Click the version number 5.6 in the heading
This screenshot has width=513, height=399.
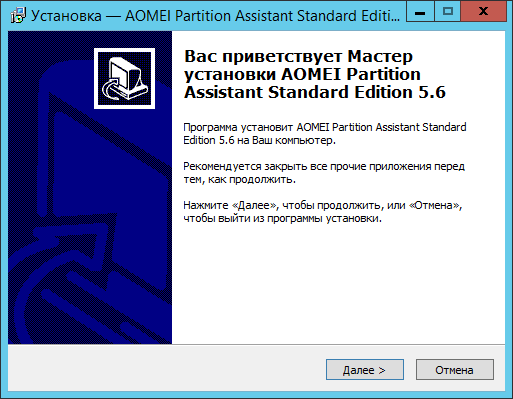point(432,92)
